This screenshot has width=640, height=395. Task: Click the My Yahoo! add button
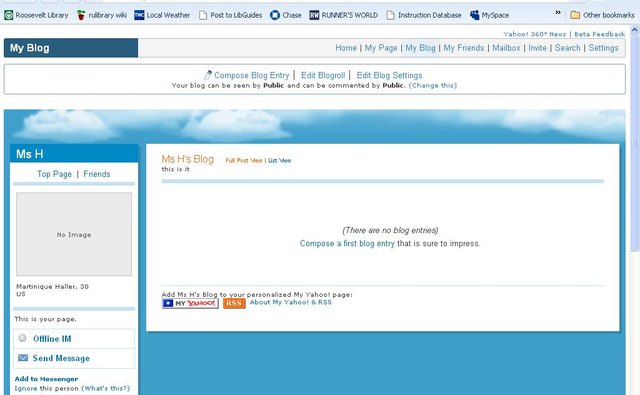[x=190, y=303]
